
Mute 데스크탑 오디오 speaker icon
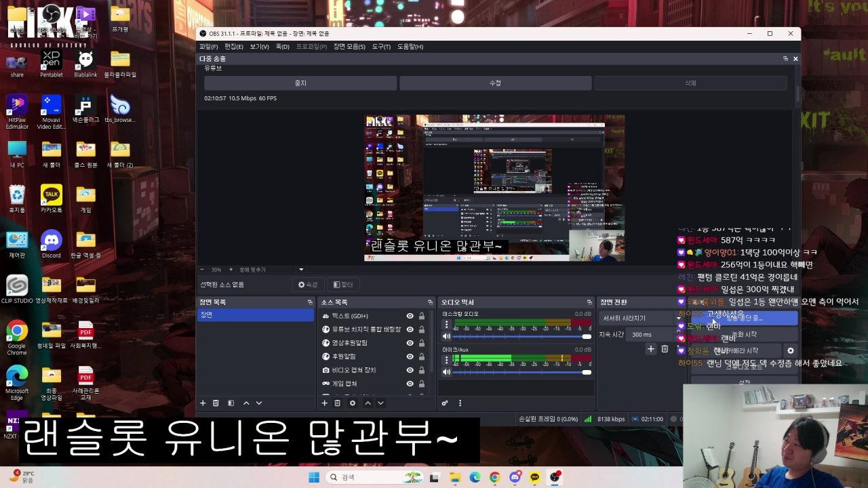446,336
